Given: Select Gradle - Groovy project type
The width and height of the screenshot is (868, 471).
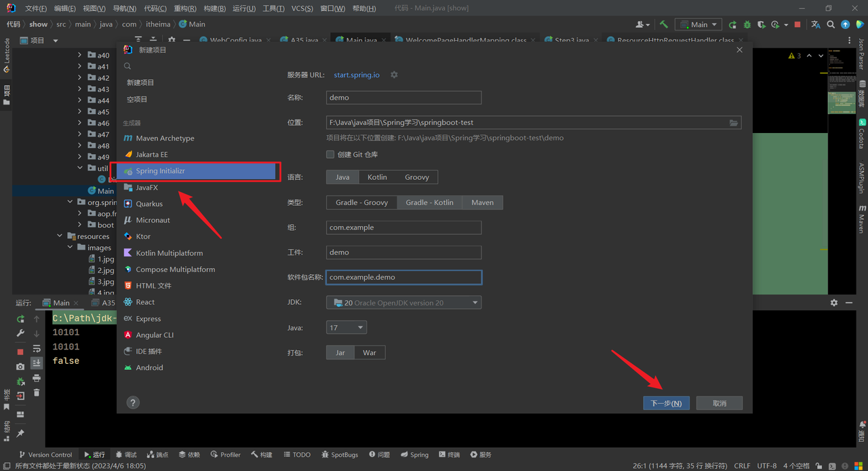Looking at the screenshot, I should click(362, 202).
